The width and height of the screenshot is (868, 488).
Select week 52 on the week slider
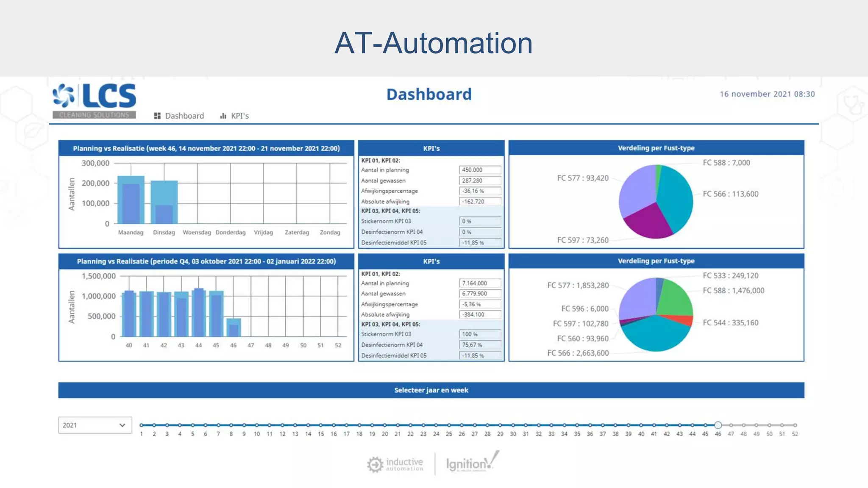point(795,425)
